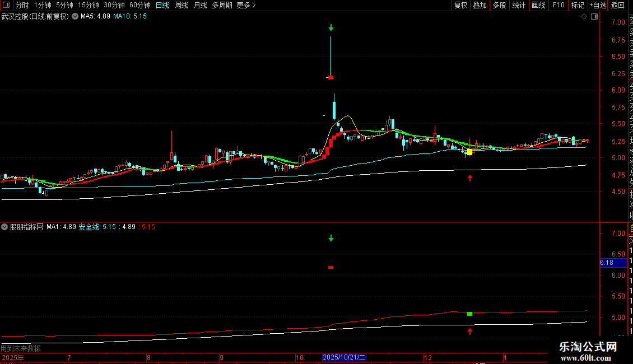
Task: Click month 12 on the time axis
Action: pyautogui.click(x=428, y=357)
